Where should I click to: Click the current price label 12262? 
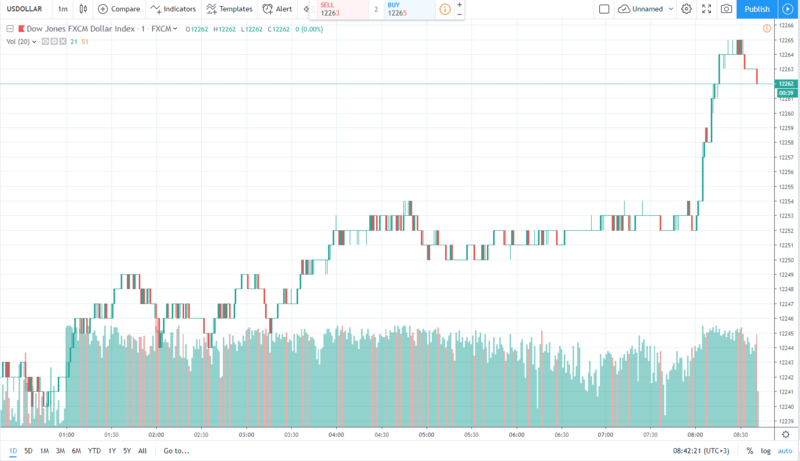[x=786, y=84]
